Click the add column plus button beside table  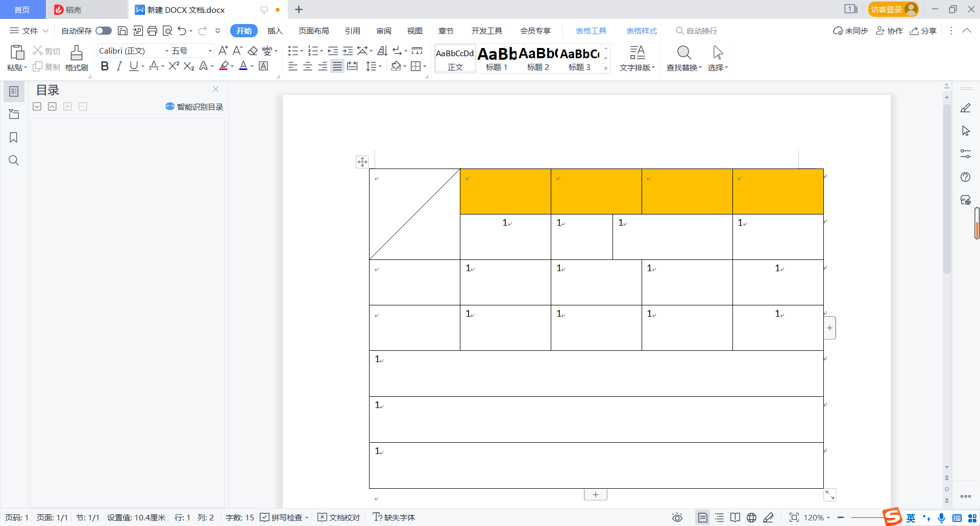coord(830,328)
